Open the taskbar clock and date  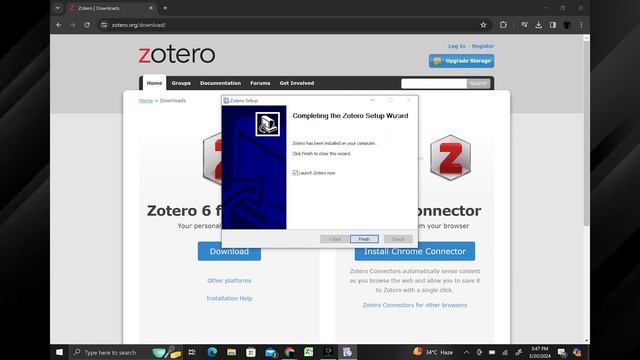point(539,352)
